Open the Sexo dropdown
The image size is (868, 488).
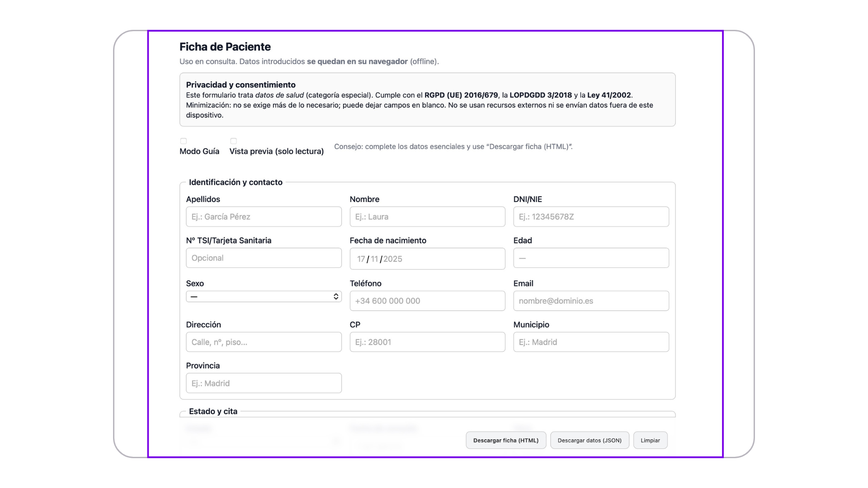[x=264, y=296]
